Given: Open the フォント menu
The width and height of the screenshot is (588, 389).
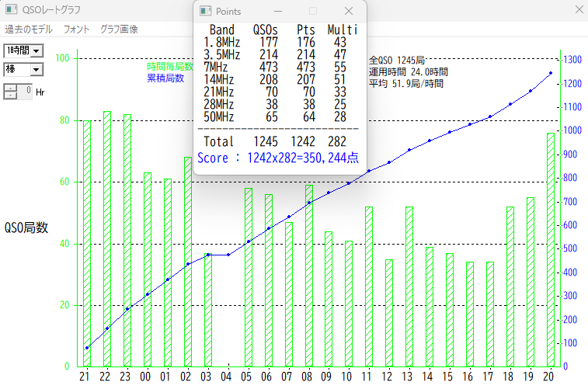Looking at the screenshot, I should 76,30.
